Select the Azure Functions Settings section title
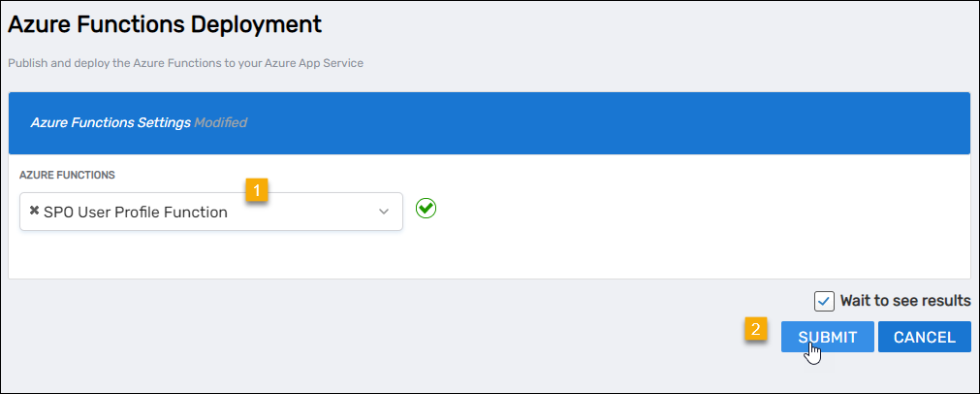 [x=110, y=123]
